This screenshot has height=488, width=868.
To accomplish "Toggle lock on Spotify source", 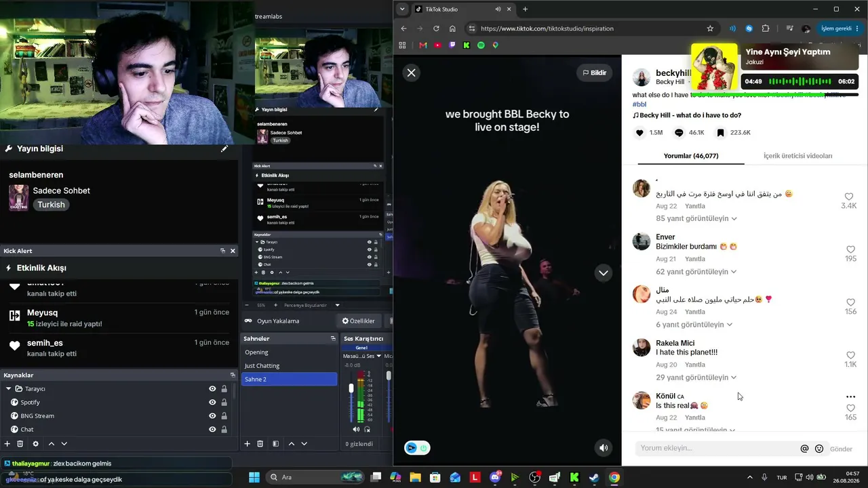I will point(224,403).
